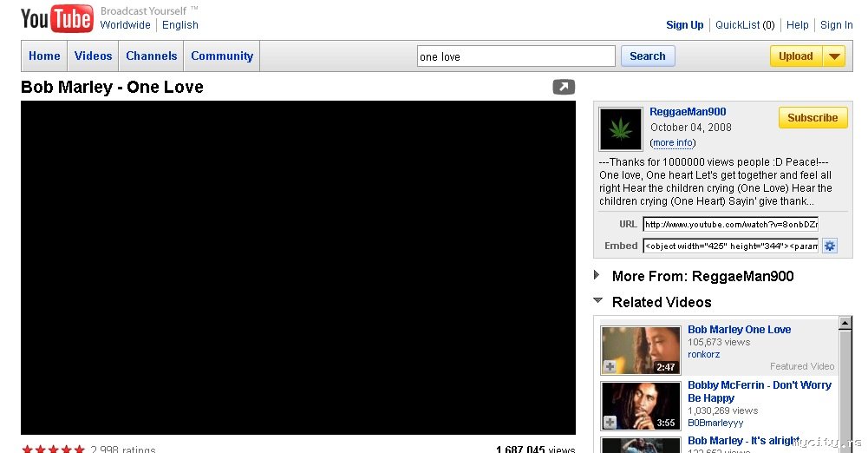Click the 'October 04, 2008' upload date

(x=691, y=128)
